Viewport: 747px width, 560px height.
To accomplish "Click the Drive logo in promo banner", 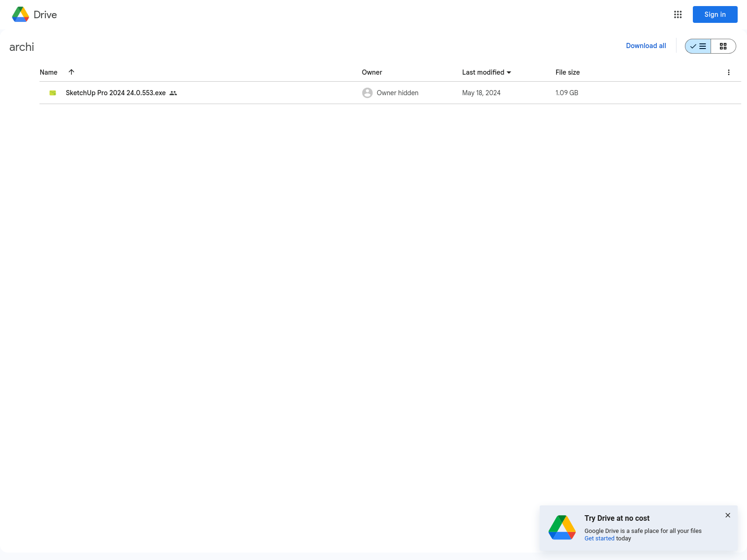I will click(x=562, y=527).
